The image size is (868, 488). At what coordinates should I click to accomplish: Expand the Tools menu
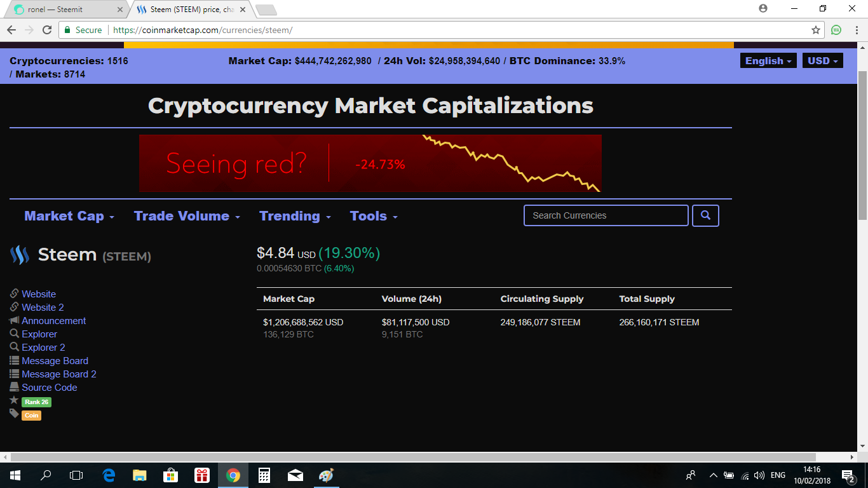pyautogui.click(x=374, y=216)
